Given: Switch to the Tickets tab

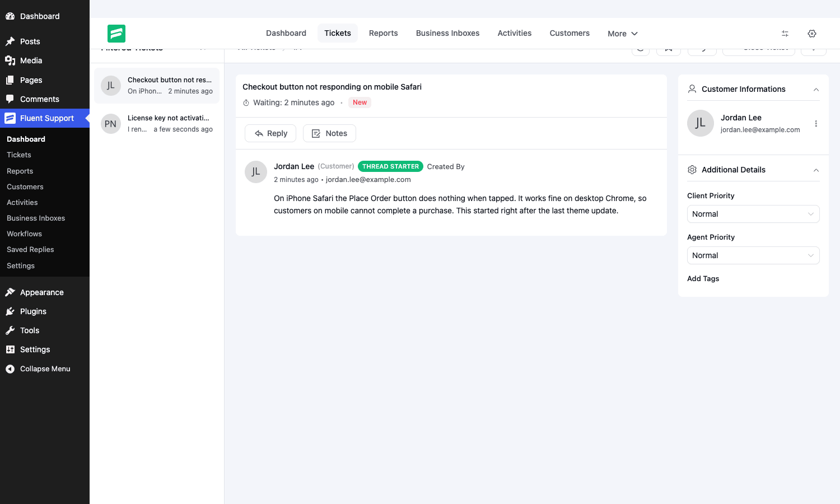Looking at the screenshot, I should [338, 33].
